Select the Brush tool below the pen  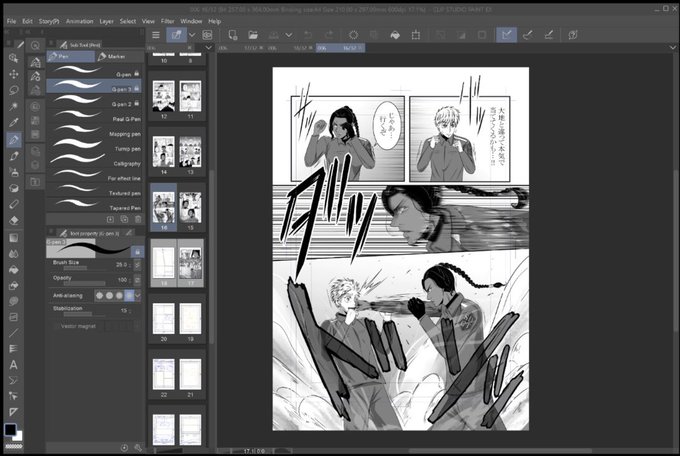[x=13, y=156]
